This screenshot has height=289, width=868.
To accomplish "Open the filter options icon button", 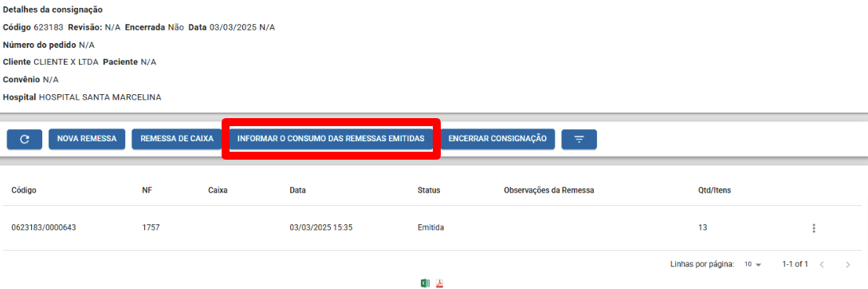I will [x=579, y=139].
